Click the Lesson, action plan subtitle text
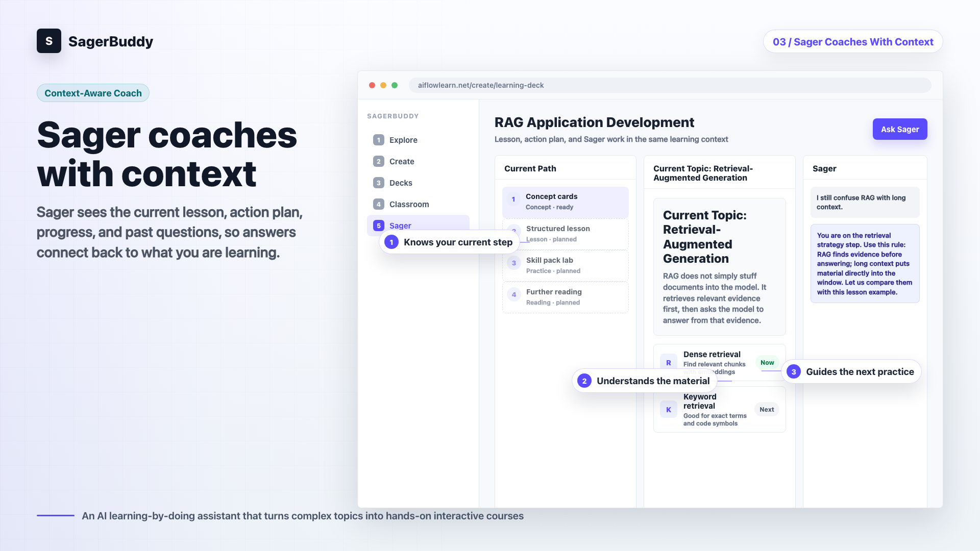 611,139
